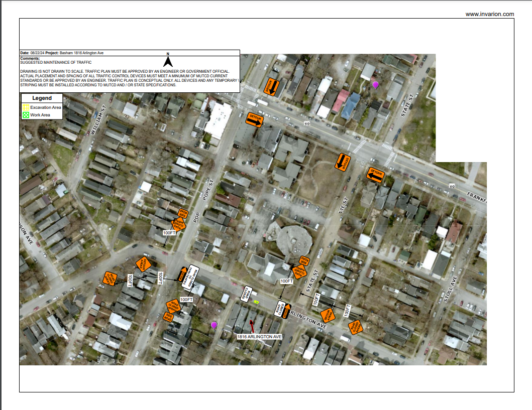
Task: Open the www.invarion.com link
Action: click(x=489, y=14)
